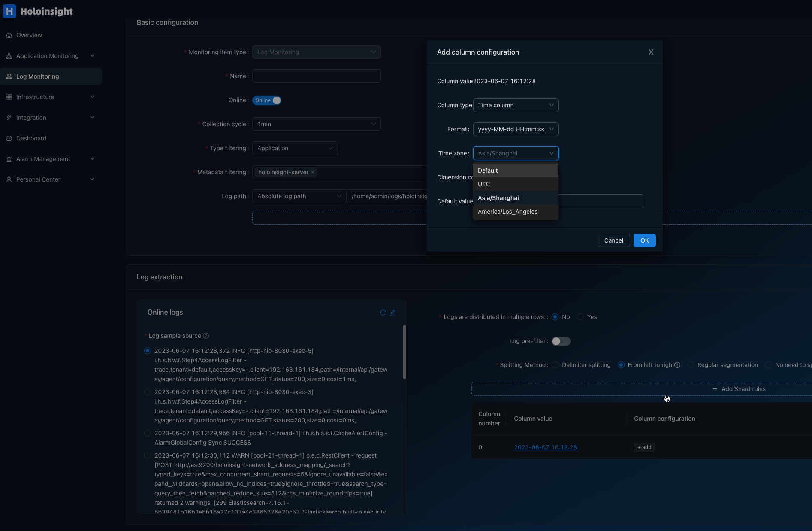
Task: Choose Regular segmentation method
Action: click(691, 365)
